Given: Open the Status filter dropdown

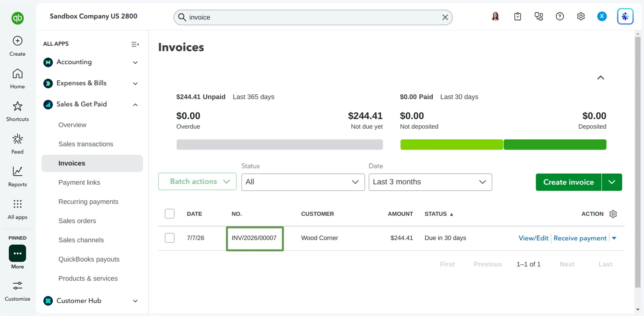Looking at the screenshot, I should coord(303,182).
